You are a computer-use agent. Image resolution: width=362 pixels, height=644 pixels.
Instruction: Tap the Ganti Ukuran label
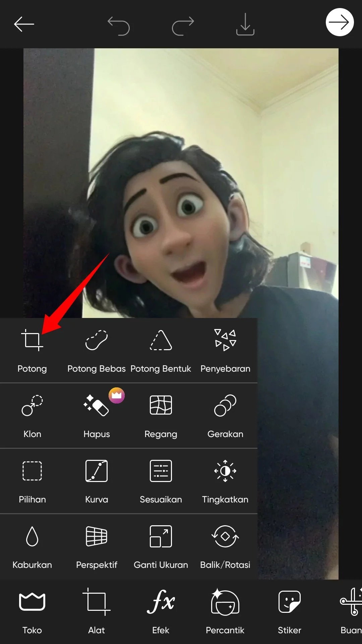(x=161, y=565)
